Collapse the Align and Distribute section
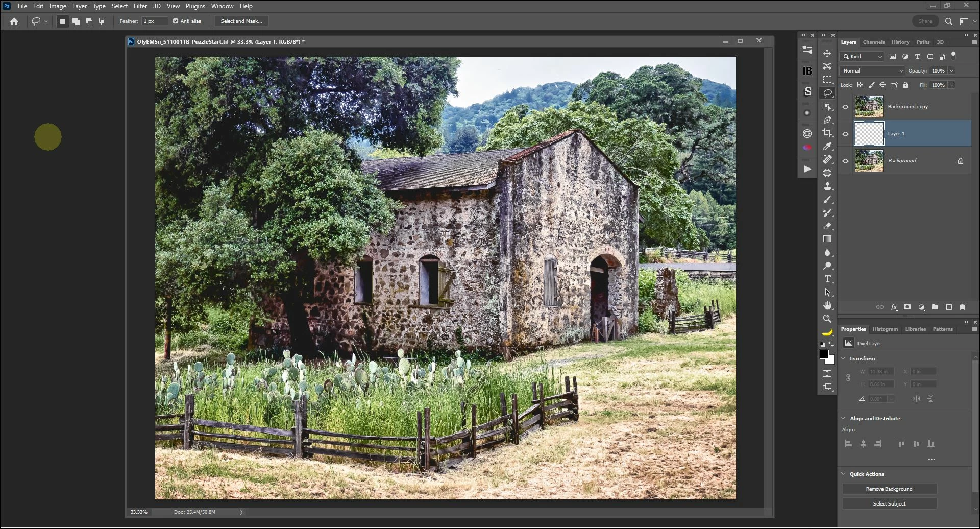The width and height of the screenshot is (980, 529). [x=843, y=418]
